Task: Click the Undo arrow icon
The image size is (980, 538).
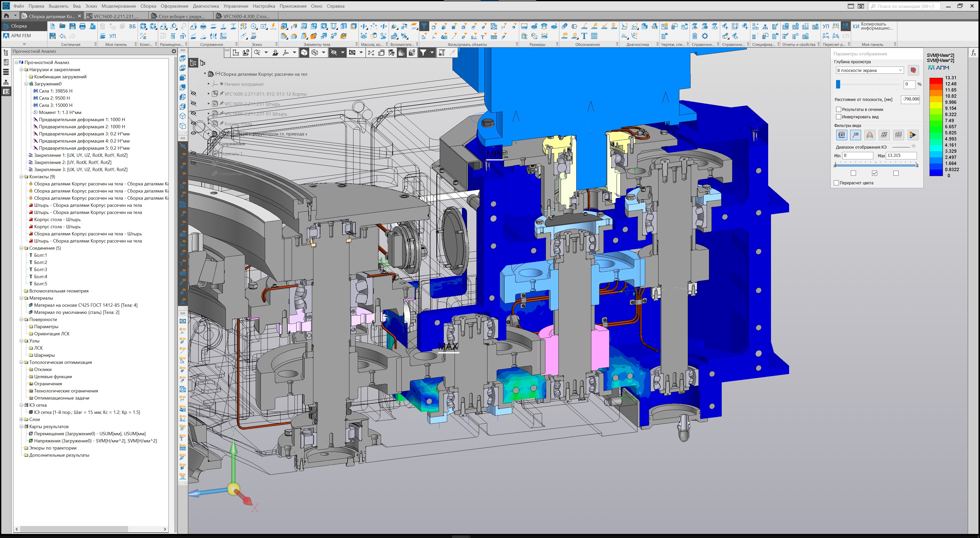Action: (62, 36)
